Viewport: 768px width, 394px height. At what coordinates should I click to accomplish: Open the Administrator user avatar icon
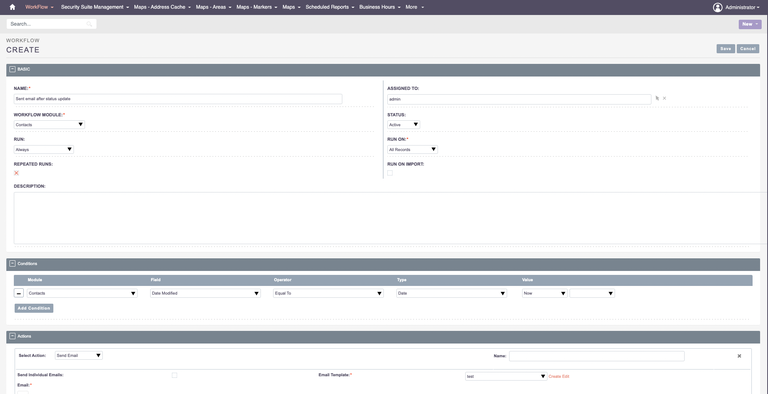click(x=718, y=7)
